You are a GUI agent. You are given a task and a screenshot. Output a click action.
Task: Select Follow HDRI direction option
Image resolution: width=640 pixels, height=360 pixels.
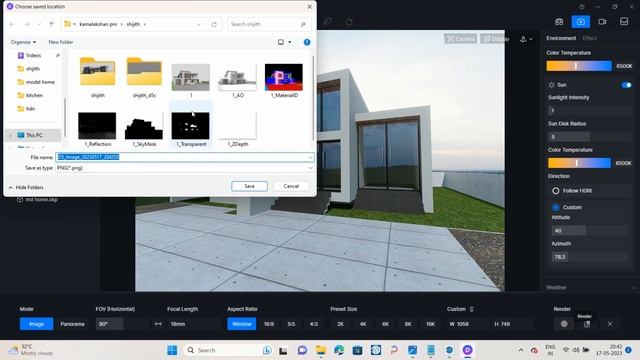tap(556, 191)
